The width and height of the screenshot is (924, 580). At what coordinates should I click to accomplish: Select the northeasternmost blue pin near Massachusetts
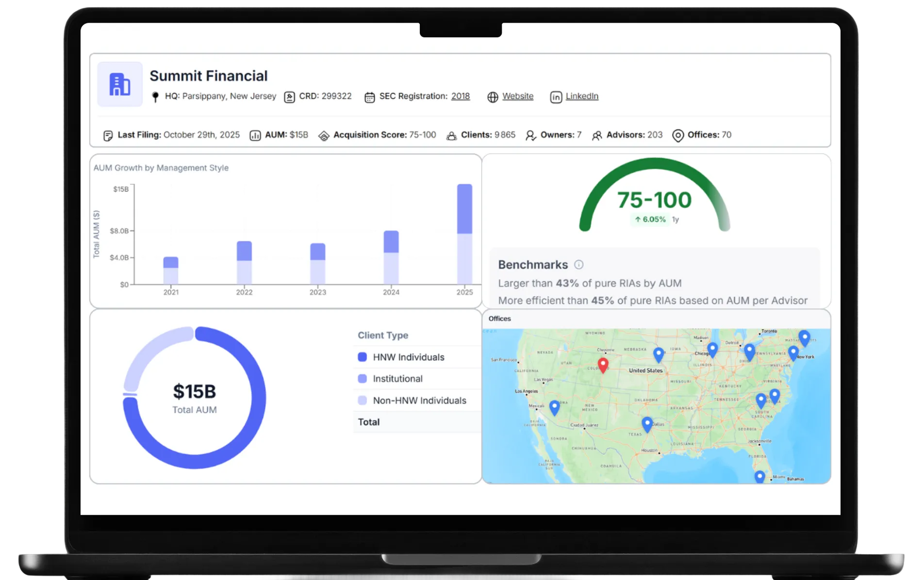(x=805, y=338)
